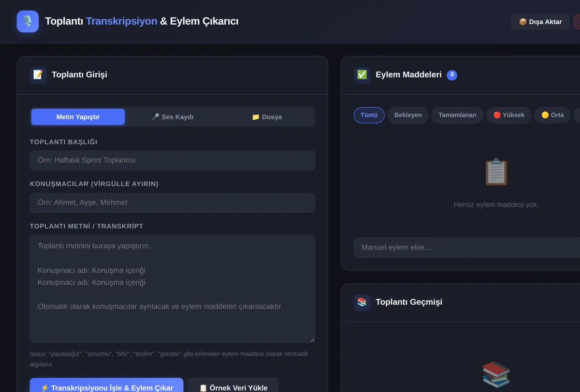Click the transcript textarea resize handle
Image resolution: width=580 pixels, height=392 pixels.
[312, 340]
